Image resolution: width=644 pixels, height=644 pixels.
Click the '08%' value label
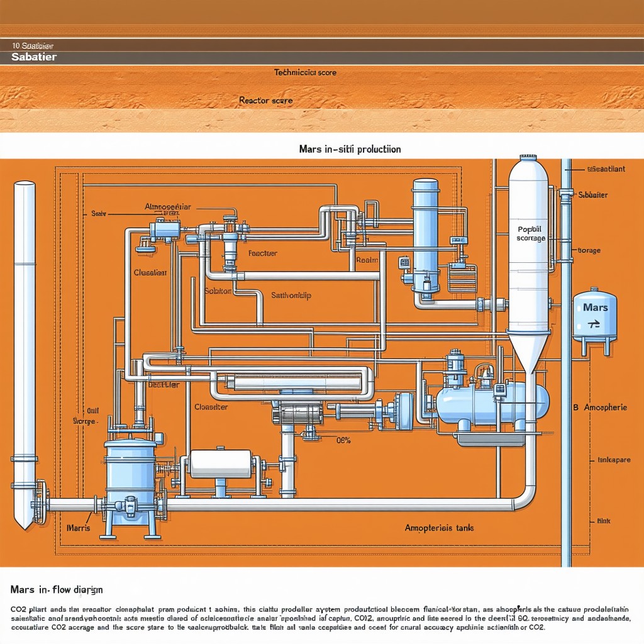(x=344, y=440)
